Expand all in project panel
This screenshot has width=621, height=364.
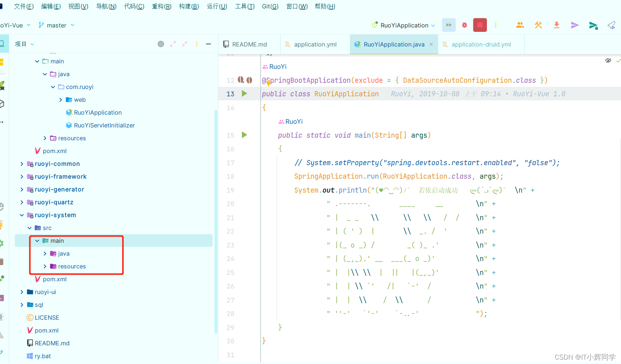click(x=173, y=44)
